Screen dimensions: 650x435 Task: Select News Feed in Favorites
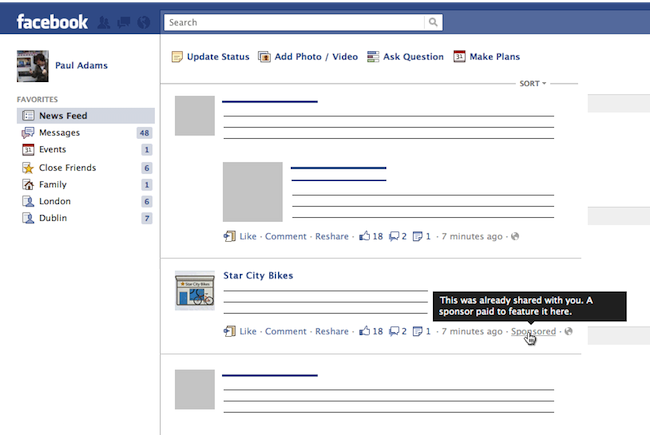tap(86, 116)
